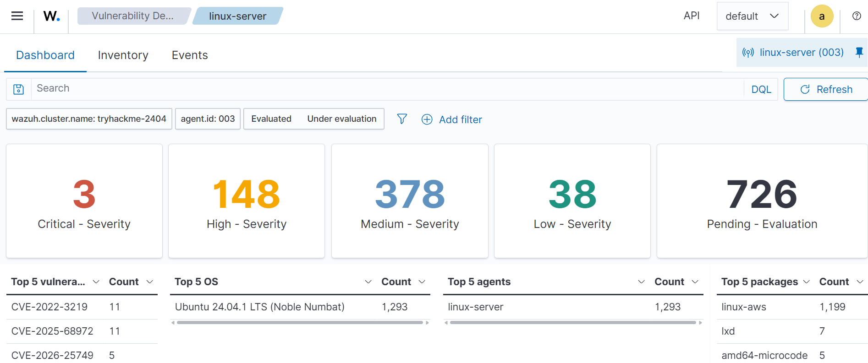The width and height of the screenshot is (868, 363).
Task: Select the Under evaluation toggle option
Action: click(x=342, y=119)
